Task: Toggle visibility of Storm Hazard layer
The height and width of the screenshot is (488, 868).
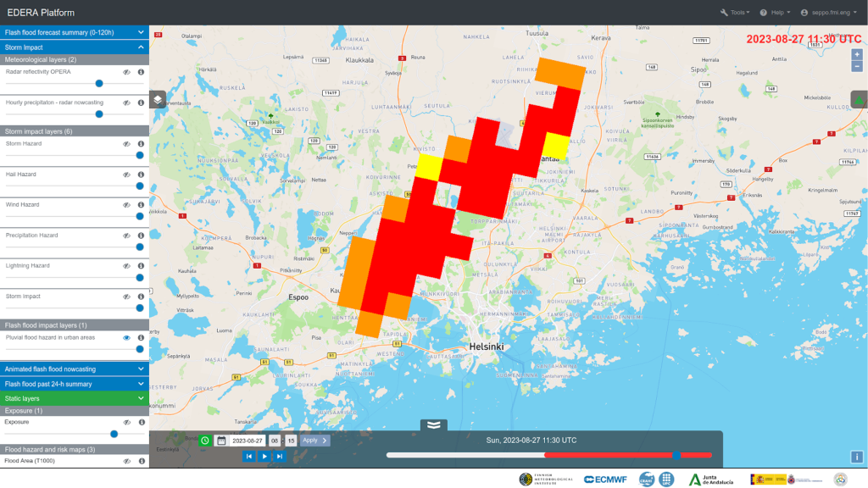Action: click(126, 143)
